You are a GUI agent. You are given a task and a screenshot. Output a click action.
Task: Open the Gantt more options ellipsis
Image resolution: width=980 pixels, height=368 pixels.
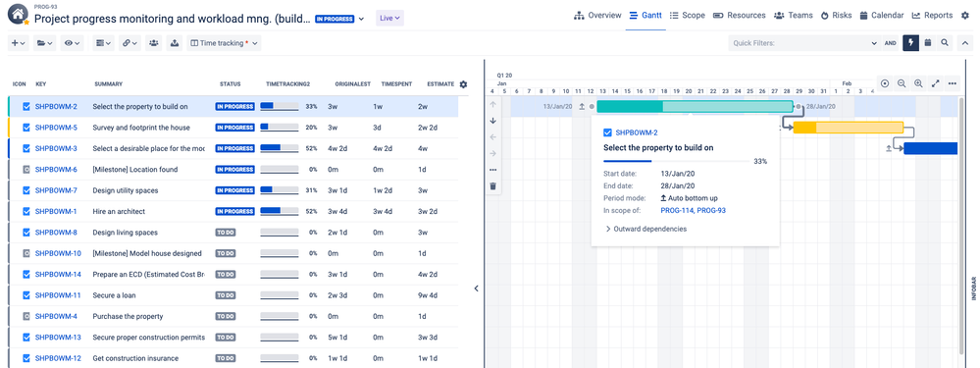click(x=953, y=83)
